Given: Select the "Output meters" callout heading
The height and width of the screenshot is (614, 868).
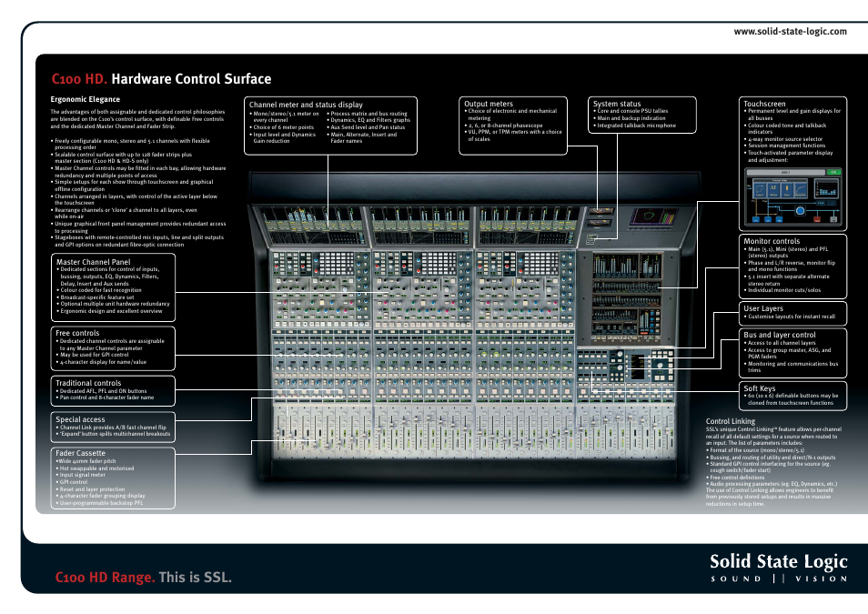Looking at the screenshot, I should coord(489,104).
